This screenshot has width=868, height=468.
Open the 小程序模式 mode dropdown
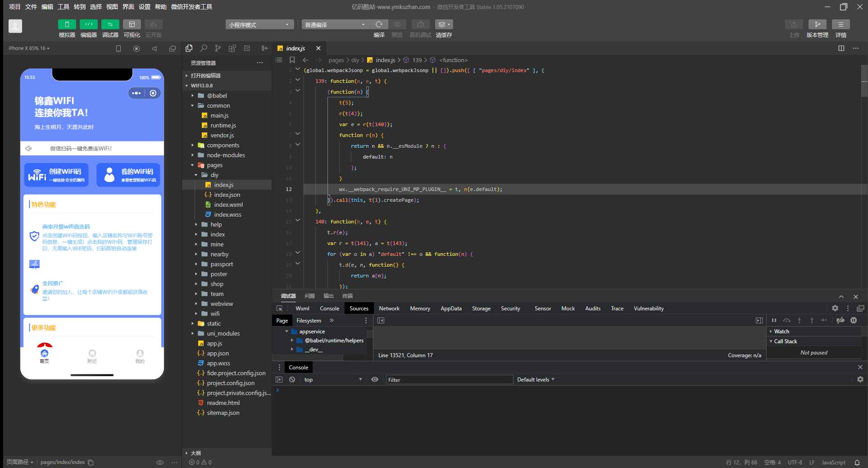click(259, 25)
